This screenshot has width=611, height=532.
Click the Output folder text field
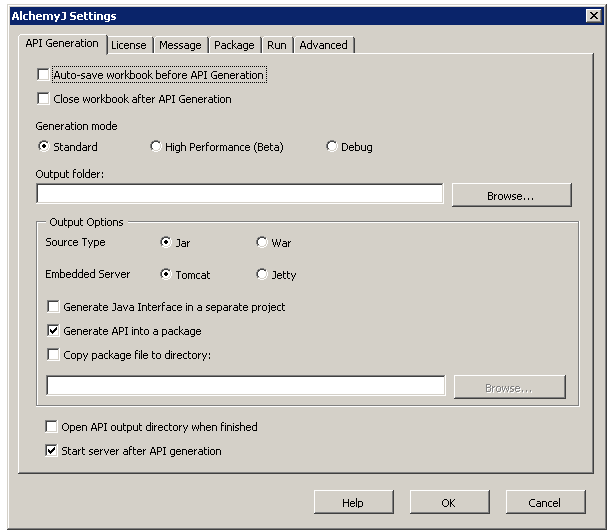tap(239, 194)
